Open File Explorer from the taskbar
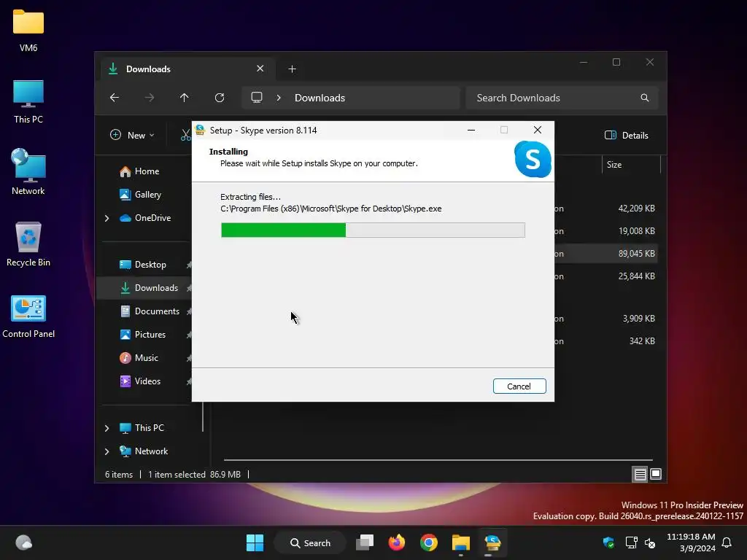747x560 pixels. (461, 542)
